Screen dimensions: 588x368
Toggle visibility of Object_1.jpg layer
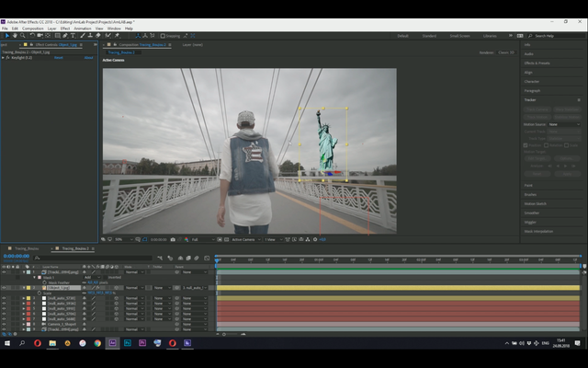(4, 288)
